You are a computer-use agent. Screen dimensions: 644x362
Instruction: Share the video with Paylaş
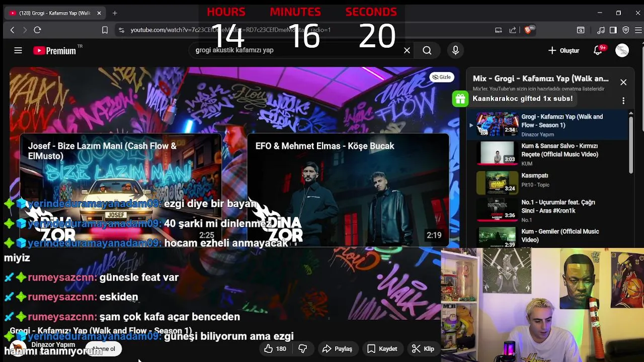[337, 348]
